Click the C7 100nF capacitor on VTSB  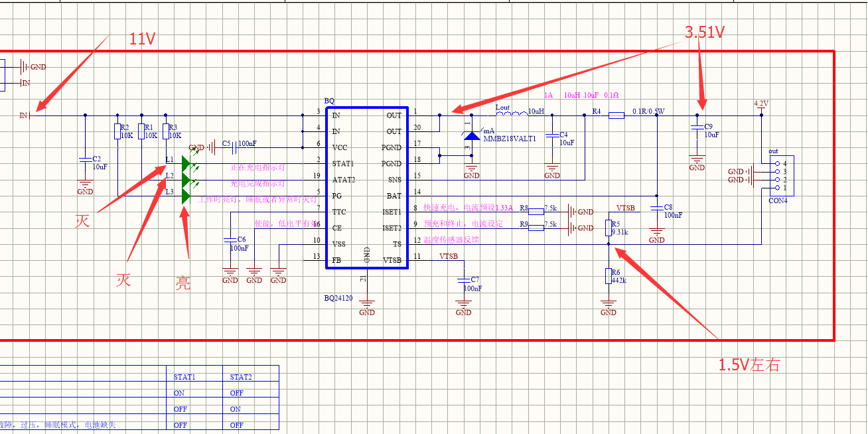click(x=464, y=281)
